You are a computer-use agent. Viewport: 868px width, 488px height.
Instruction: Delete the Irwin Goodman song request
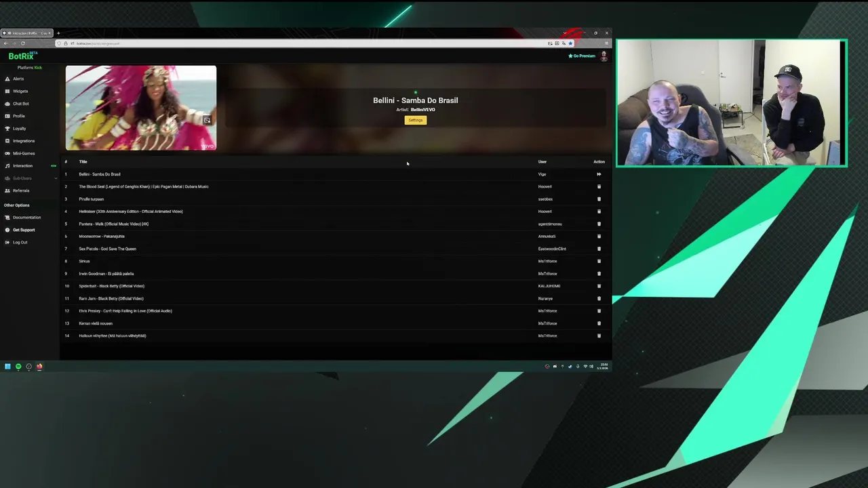(x=599, y=274)
